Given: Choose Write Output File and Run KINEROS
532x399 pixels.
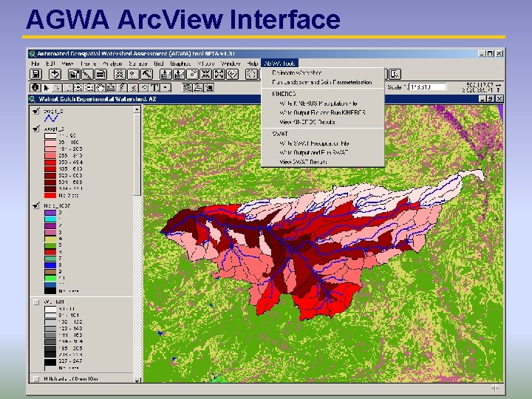Looking at the screenshot, I should 323,112.
